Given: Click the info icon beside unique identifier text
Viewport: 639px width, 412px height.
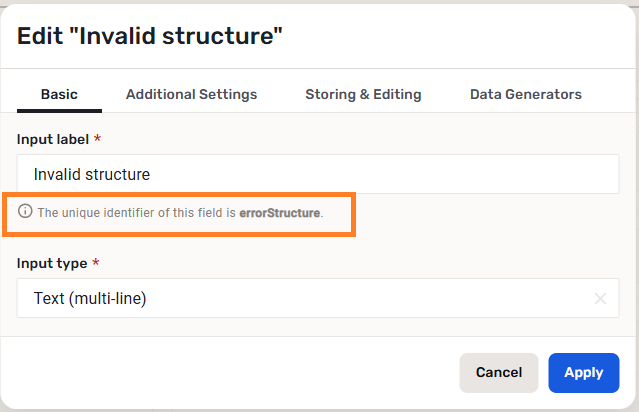Looking at the screenshot, I should click(x=25, y=212).
